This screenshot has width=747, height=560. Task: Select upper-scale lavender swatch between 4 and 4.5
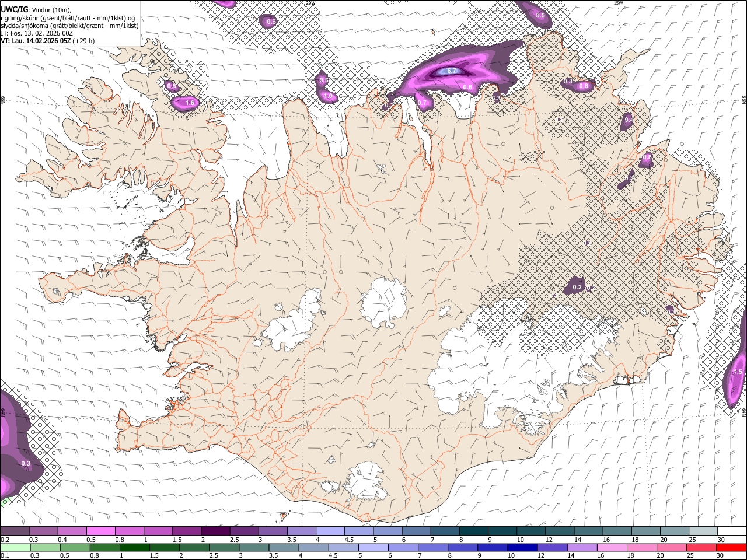[x=330, y=531]
